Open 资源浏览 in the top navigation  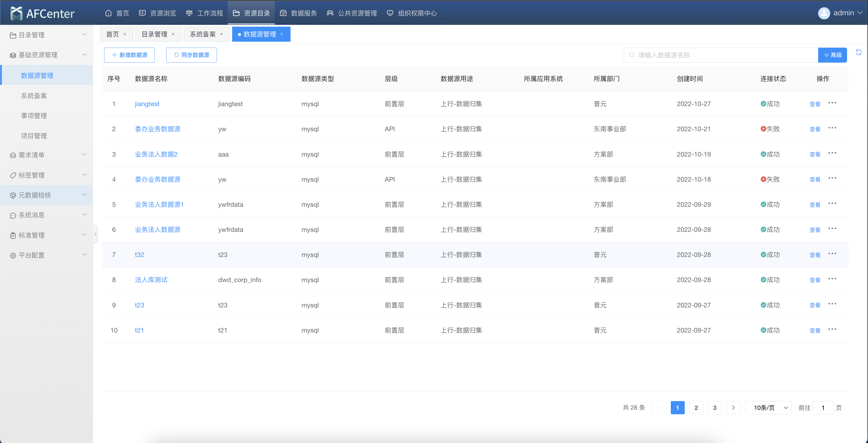[157, 13]
